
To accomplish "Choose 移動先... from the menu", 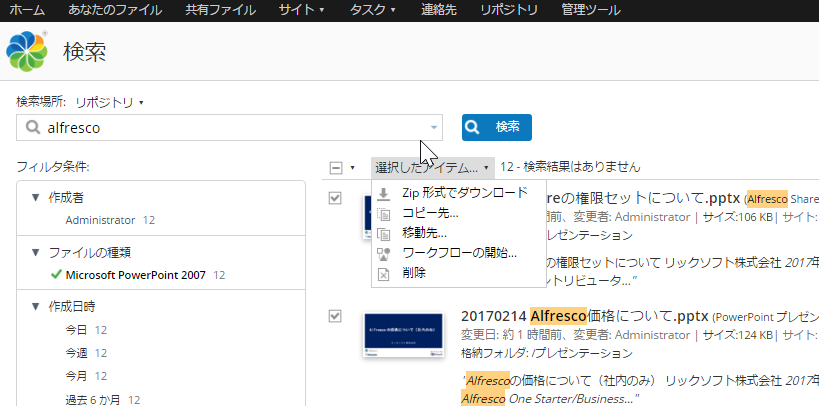I will click(x=459, y=233).
